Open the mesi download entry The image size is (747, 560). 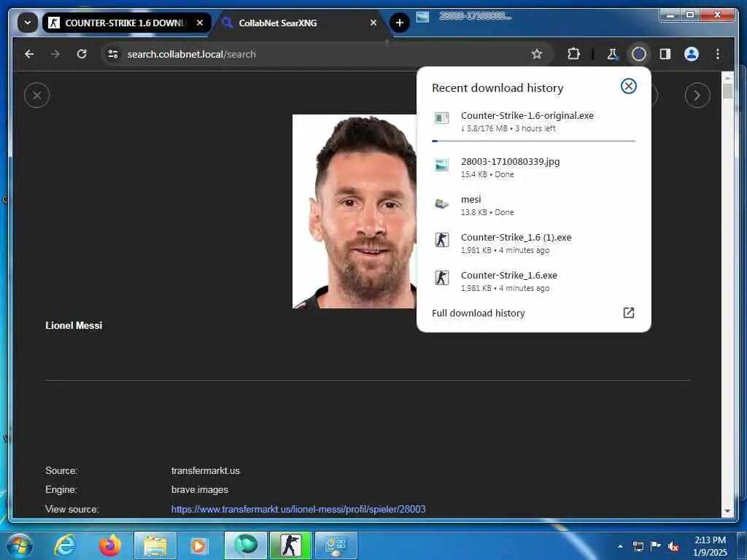tap(533, 205)
